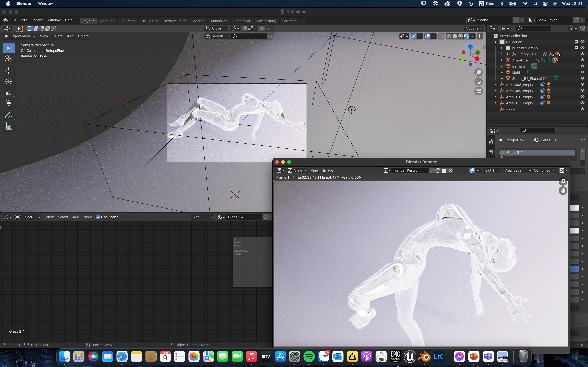Image resolution: width=588 pixels, height=367 pixels.
Task: Expand the Armature tree item
Action: (501, 60)
